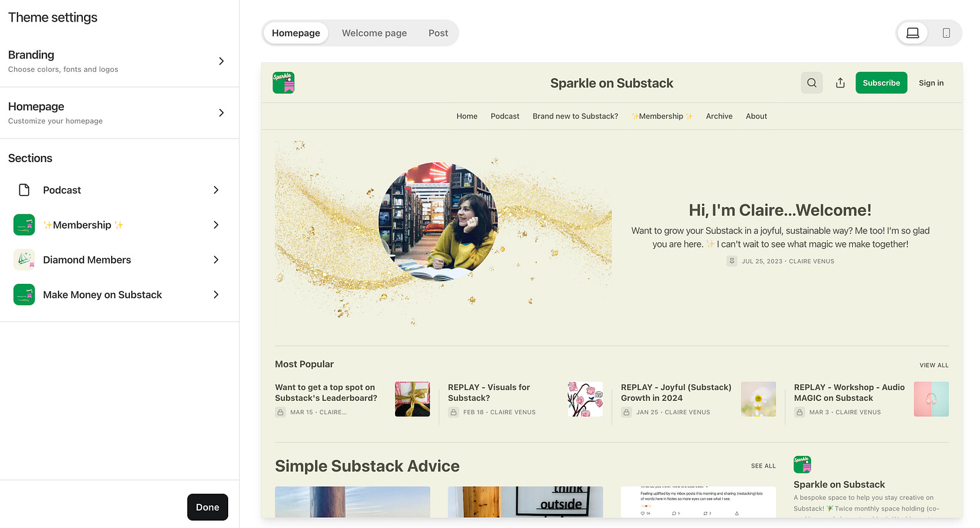
Task: Click the lock icon next to MAR 15
Action: point(281,412)
